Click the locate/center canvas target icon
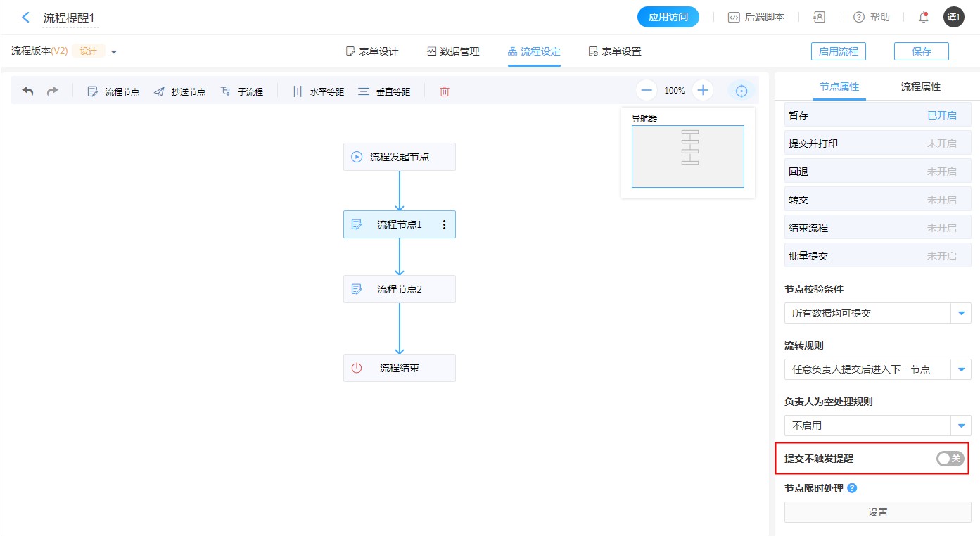 [741, 91]
